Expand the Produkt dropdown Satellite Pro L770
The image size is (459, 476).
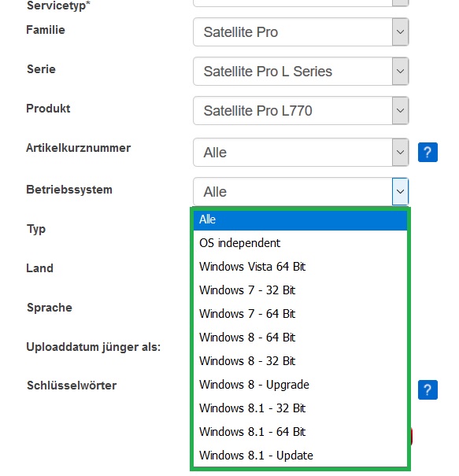(301, 110)
